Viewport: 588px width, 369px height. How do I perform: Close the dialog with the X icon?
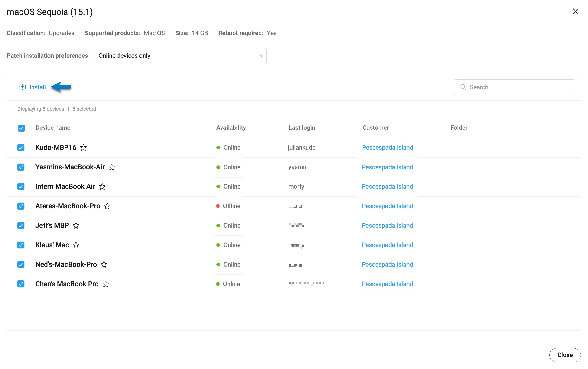(x=575, y=11)
